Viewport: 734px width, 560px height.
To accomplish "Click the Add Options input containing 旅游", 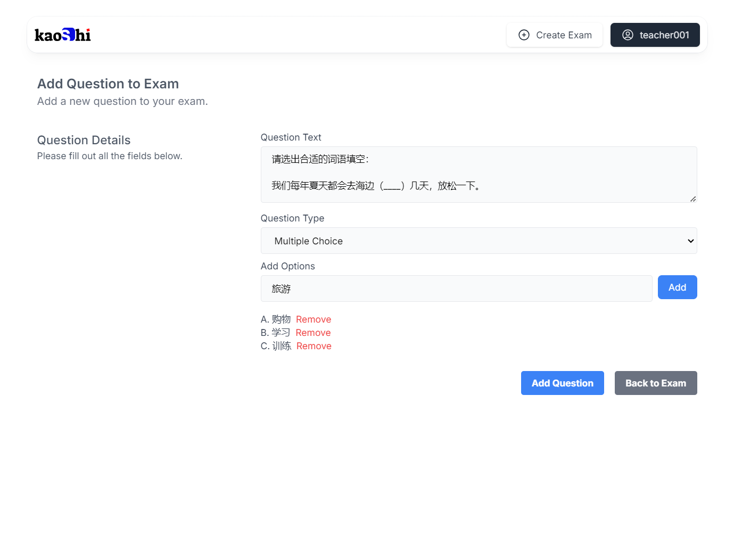I will (456, 289).
